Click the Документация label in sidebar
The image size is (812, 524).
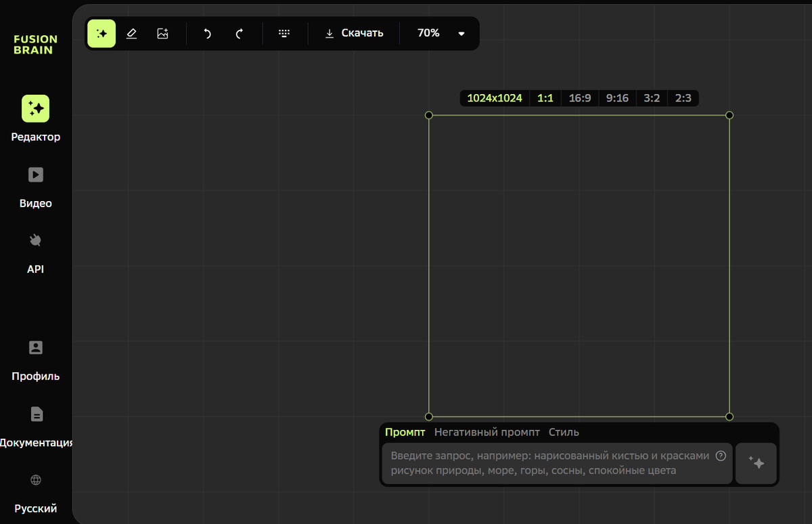36,443
